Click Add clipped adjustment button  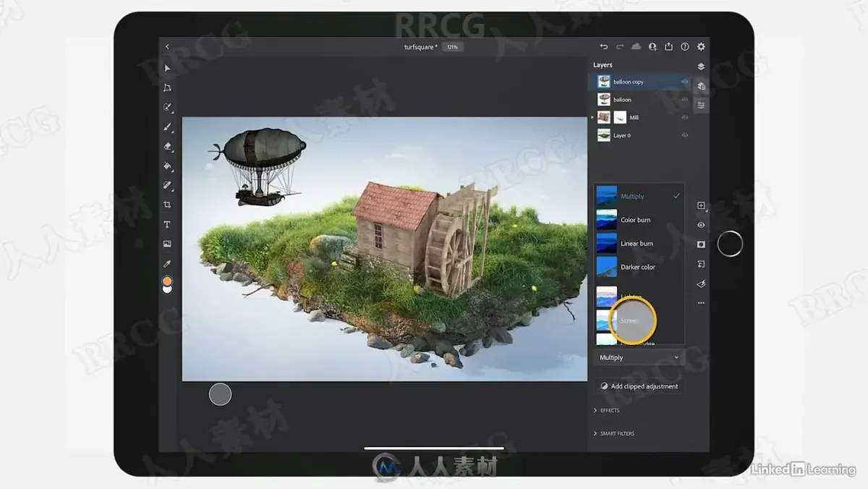pyautogui.click(x=639, y=386)
